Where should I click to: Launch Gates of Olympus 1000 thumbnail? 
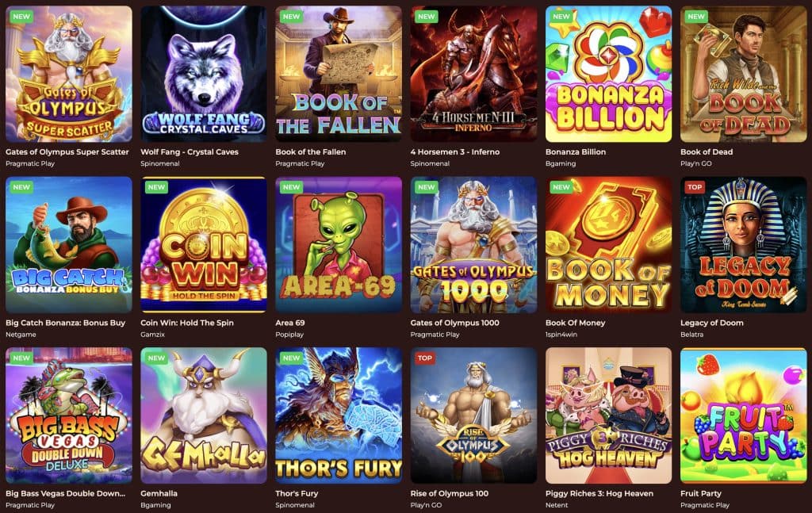(474, 245)
